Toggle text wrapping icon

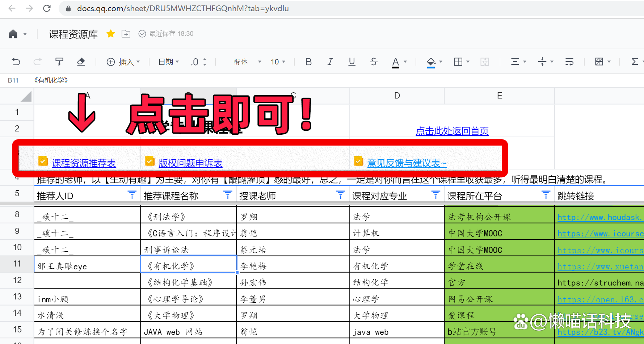click(x=569, y=62)
